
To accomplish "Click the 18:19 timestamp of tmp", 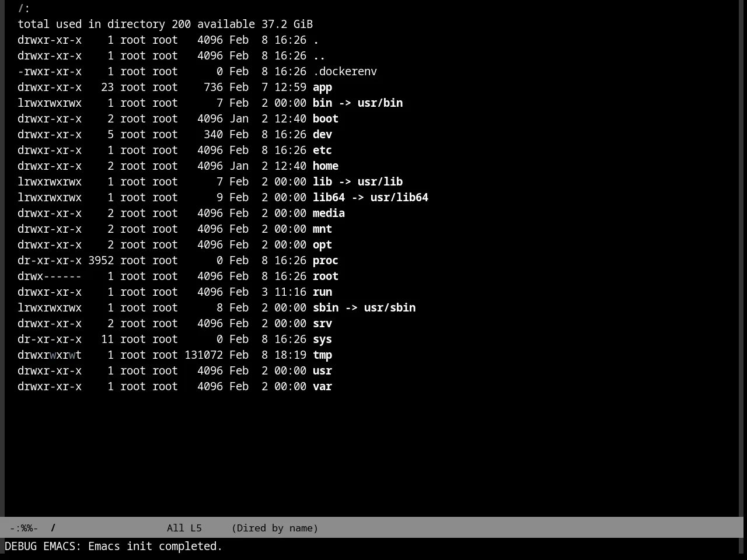I will click(290, 355).
